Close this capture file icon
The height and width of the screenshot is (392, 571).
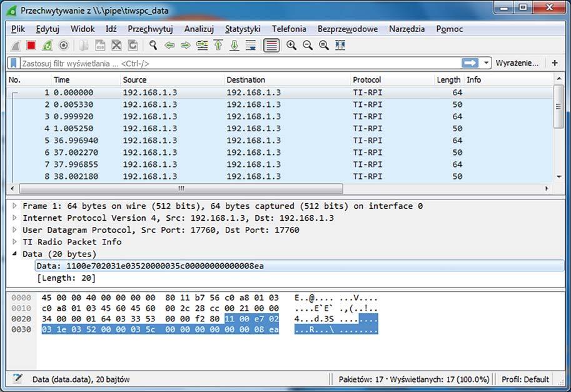pos(116,46)
